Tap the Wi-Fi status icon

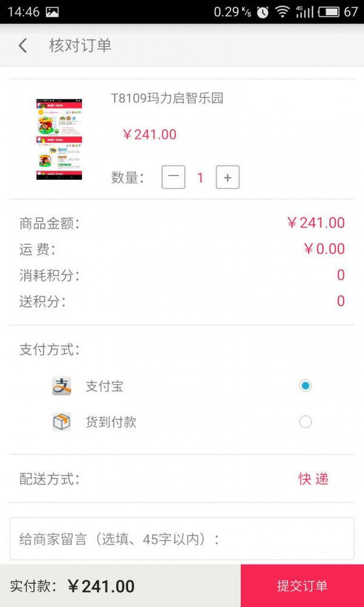pyautogui.click(x=282, y=12)
